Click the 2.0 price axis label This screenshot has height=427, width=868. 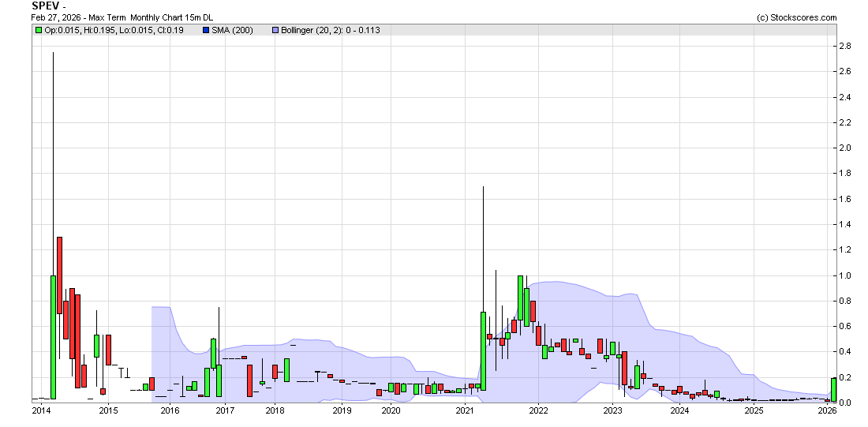click(845, 148)
